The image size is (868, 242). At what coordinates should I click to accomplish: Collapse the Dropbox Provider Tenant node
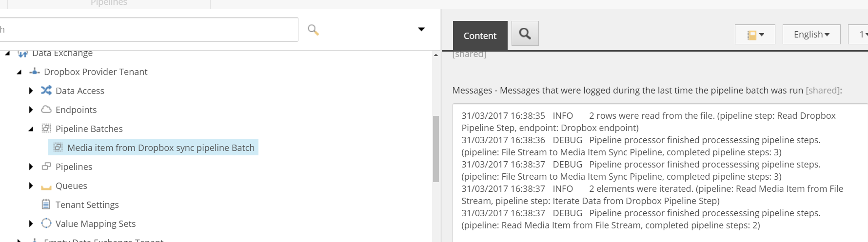19,72
